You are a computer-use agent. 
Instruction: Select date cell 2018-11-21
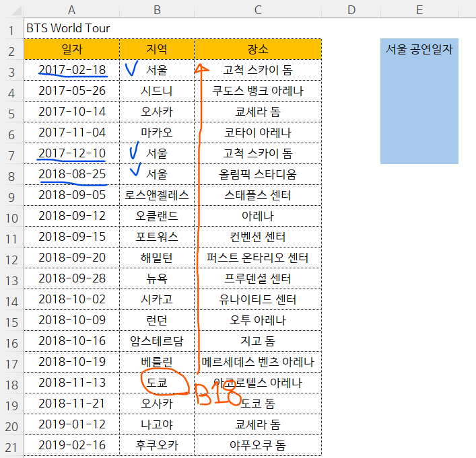71,404
